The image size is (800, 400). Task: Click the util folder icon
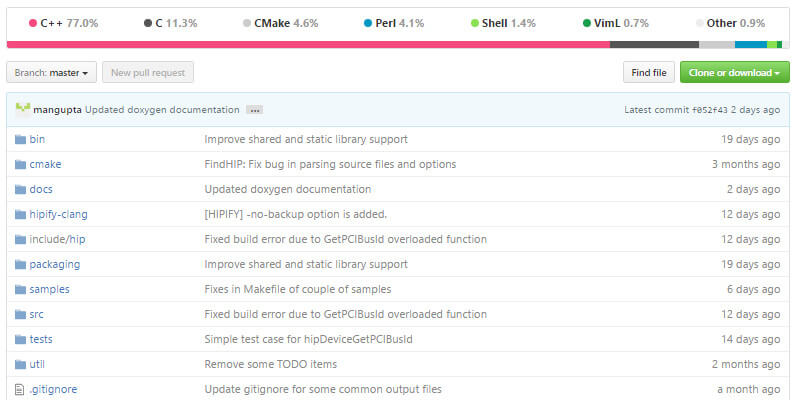pyautogui.click(x=20, y=364)
